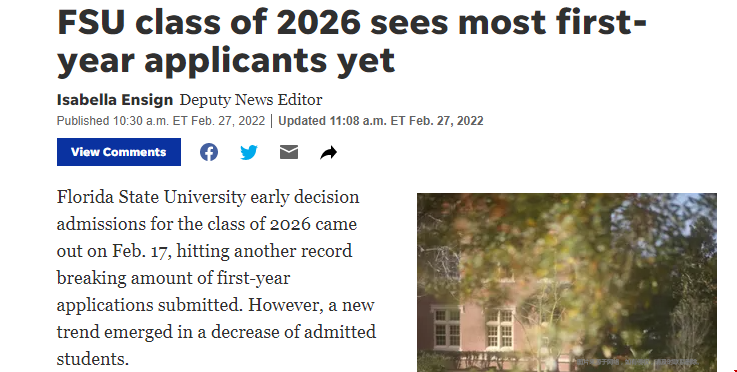
Task: Click the Published 10:30 a.m. timestamp
Action: tap(161, 121)
